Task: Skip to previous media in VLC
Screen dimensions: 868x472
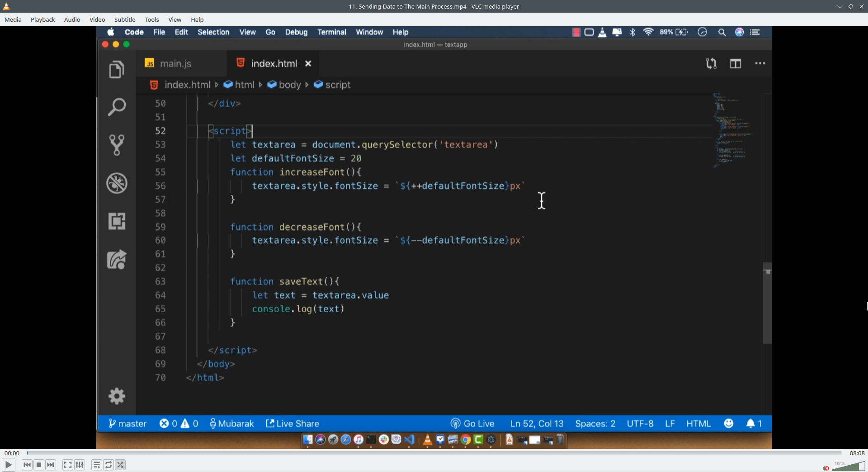Action: coord(27,465)
